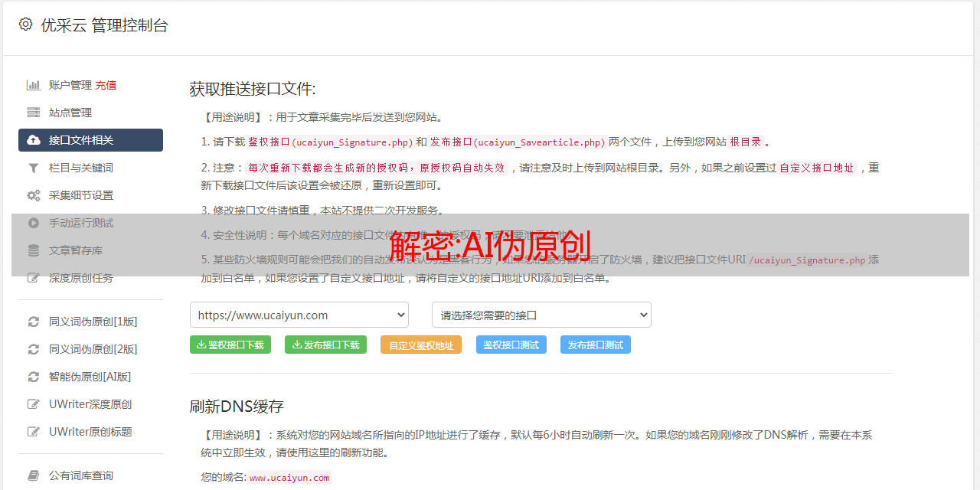This screenshot has width=980, height=490.
Task: Click the server icon next to 站点管理
Action: point(34,113)
